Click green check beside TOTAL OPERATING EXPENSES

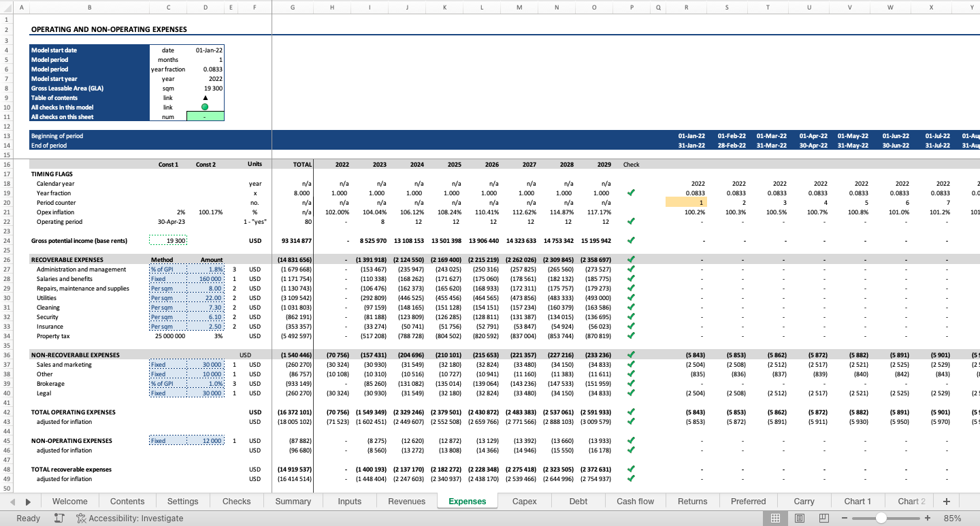pos(630,412)
